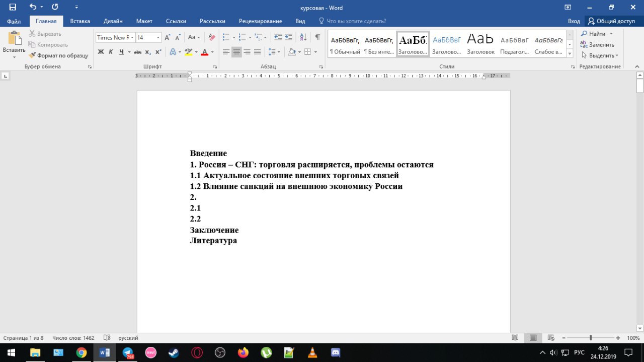Viewport: 644px width, 362px height.
Task: Open Общий доступ sharing
Action: [612, 21]
